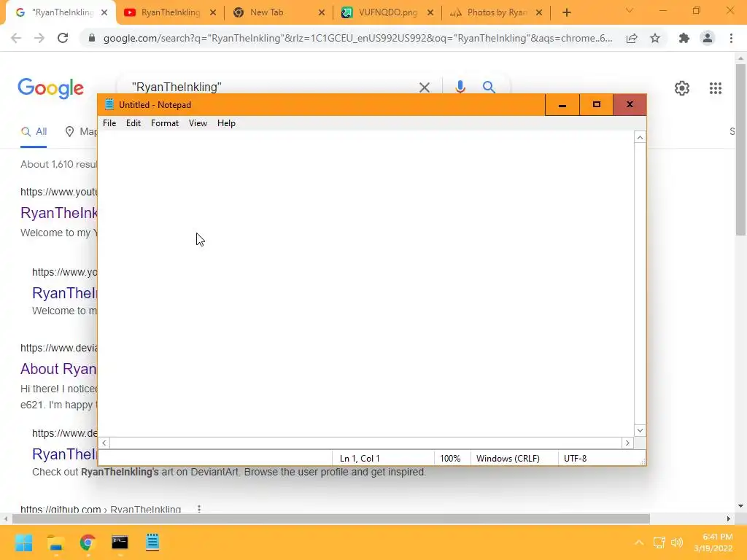Open the Chrome profile icon
The image size is (747, 560).
(708, 38)
